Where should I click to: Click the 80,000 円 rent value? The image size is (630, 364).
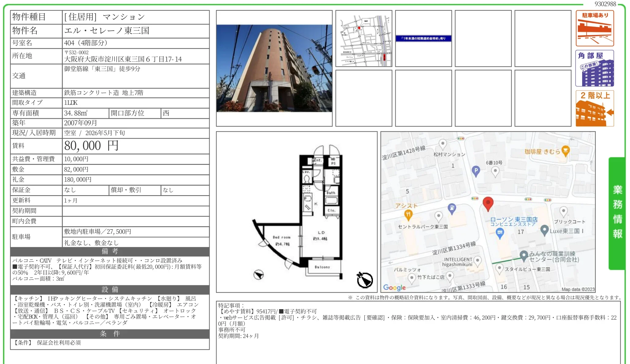click(x=91, y=146)
